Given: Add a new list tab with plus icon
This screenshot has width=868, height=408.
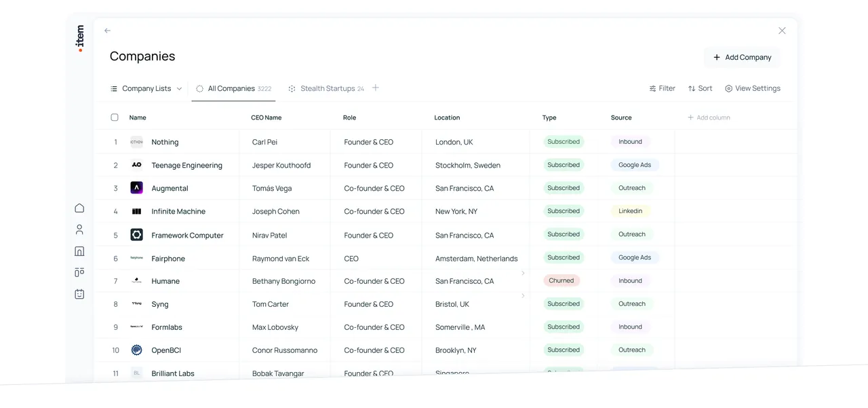Looking at the screenshot, I should pyautogui.click(x=375, y=88).
